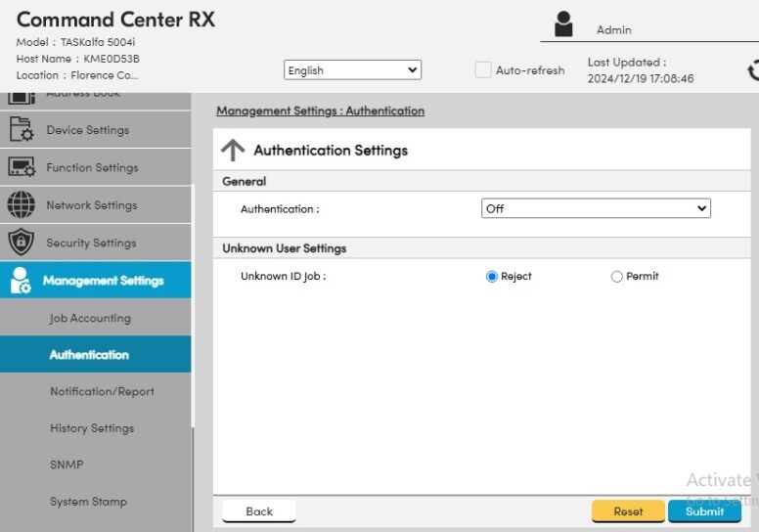Viewport: 759px width, 532px height.
Task: Click the Security Settings shield icon
Action: pyautogui.click(x=22, y=243)
